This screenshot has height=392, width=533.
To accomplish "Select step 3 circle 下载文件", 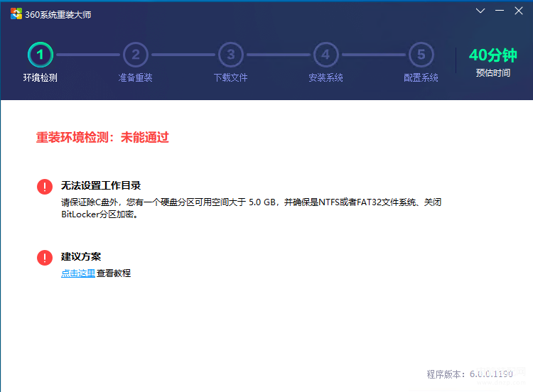I will click(231, 55).
